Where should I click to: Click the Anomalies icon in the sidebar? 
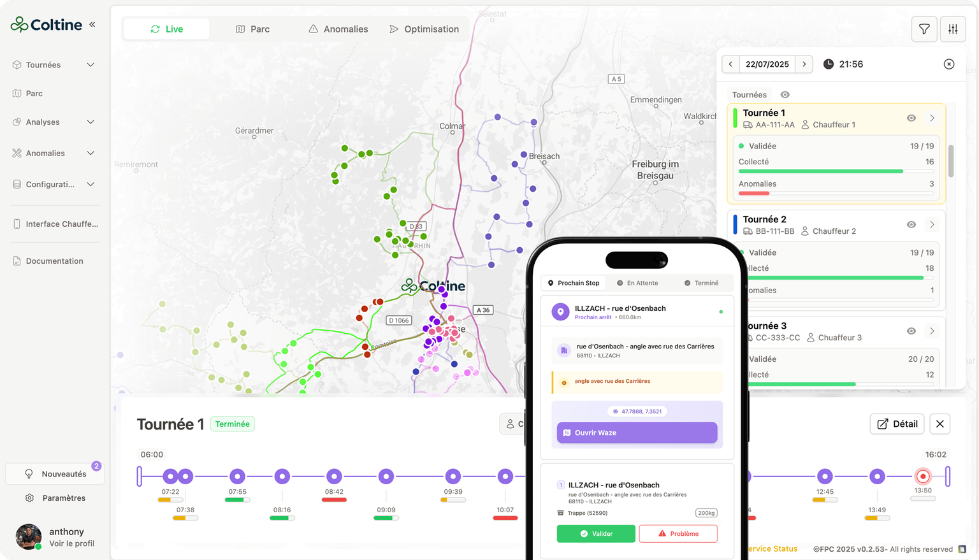coord(18,153)
